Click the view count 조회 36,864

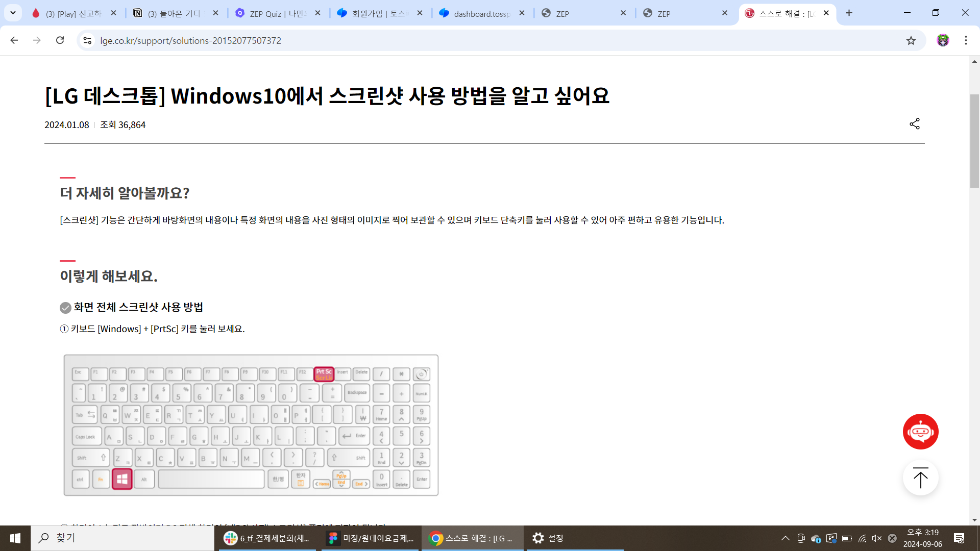[123, 125]
